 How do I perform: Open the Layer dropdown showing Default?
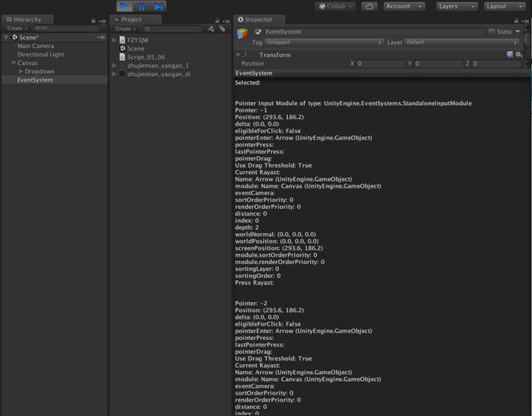pos(461,43)
